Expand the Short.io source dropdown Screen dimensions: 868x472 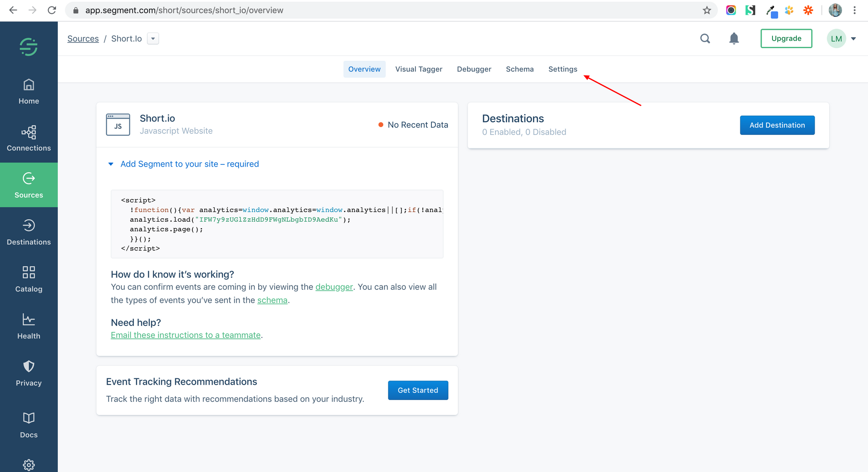point(152,38)
